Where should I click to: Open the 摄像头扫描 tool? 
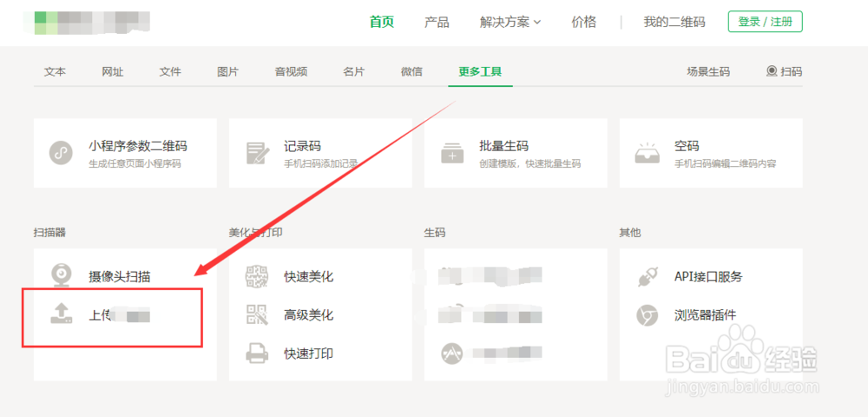[120, 276]
